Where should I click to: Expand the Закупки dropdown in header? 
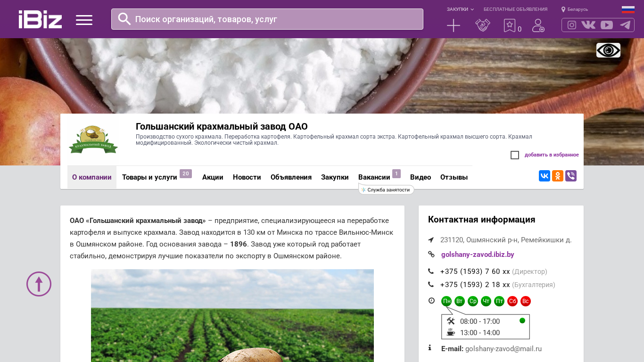460,9
